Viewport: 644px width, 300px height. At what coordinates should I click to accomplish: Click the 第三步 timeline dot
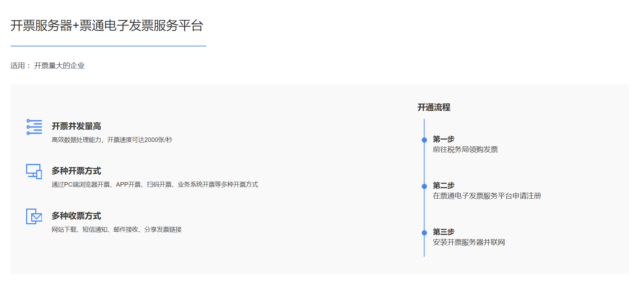(424, 233)
